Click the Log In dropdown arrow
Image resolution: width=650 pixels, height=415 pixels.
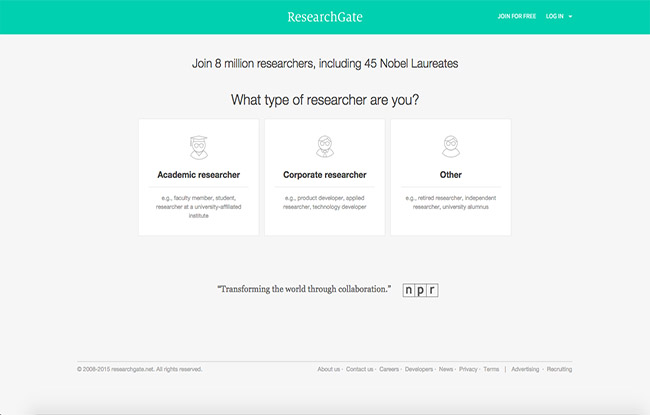click(570, 17)
